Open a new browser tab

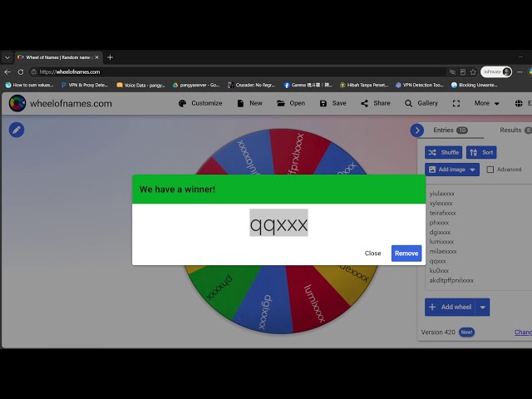110,57
